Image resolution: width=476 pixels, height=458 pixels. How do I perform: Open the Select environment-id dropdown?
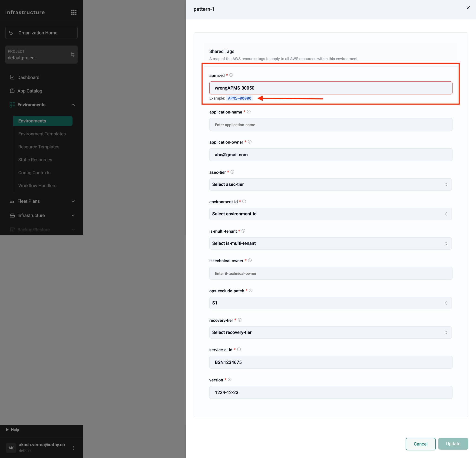(330, 214)
